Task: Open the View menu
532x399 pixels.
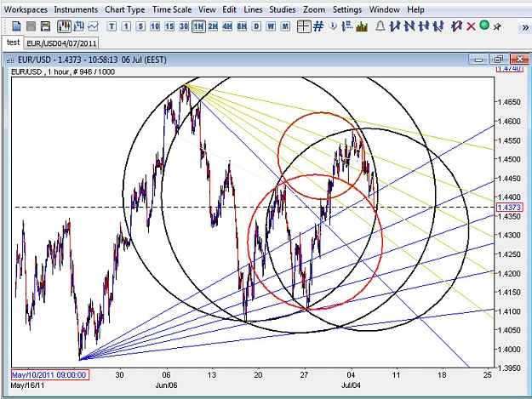Action: [207, 9]
